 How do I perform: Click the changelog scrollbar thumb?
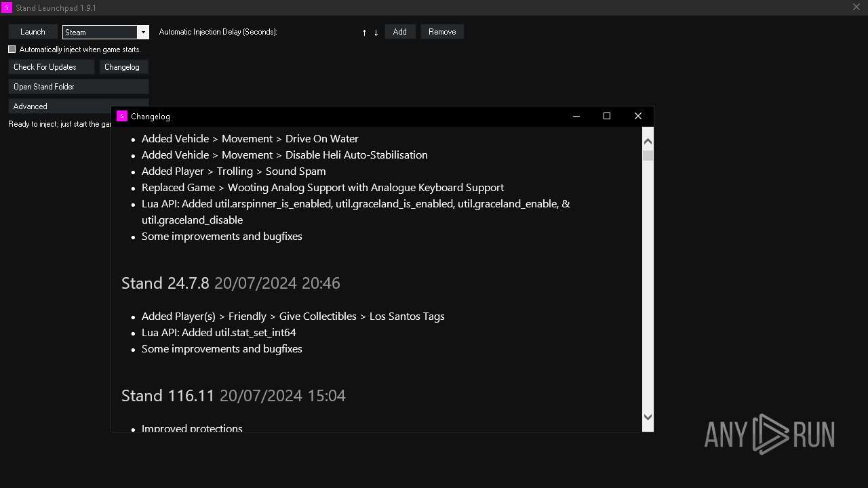(x=648, y=156)
